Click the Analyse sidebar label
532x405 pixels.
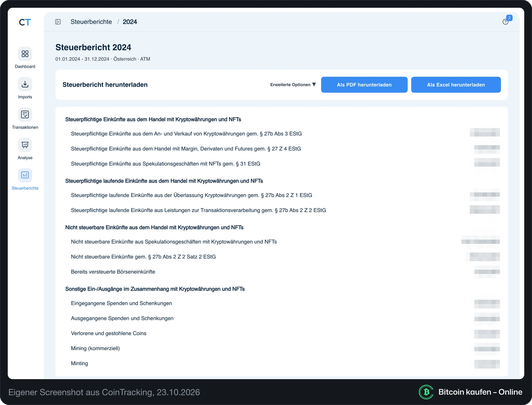click(25, 158)
